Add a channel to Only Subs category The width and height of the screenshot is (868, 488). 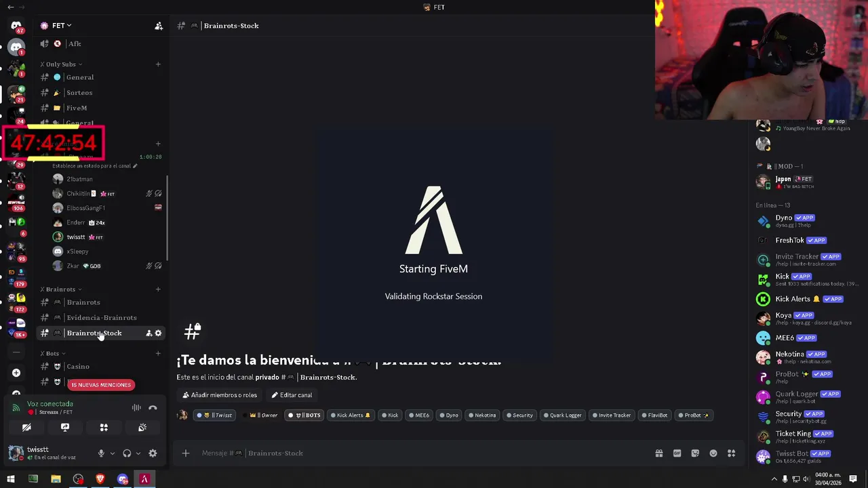pyautogui.click(x=158, y=64)
